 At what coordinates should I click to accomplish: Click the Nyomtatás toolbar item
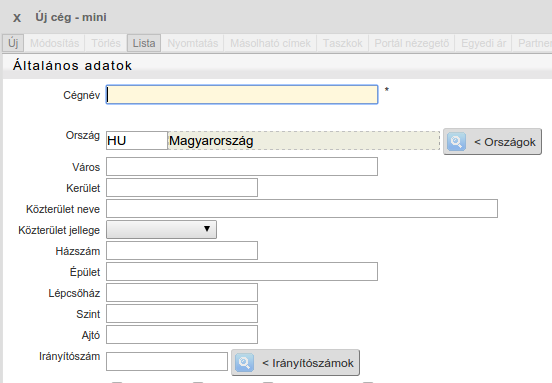click(193, 43)
